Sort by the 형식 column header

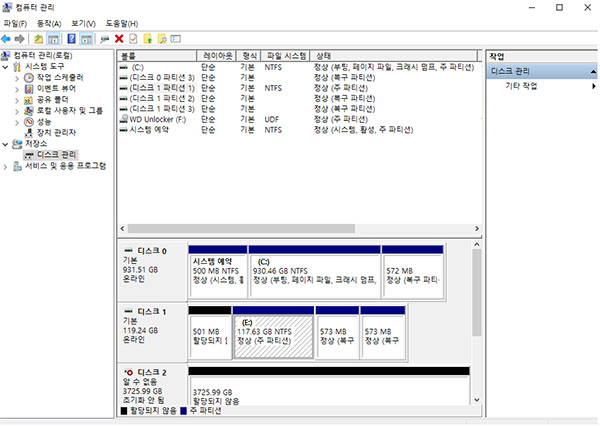(249, 56)
